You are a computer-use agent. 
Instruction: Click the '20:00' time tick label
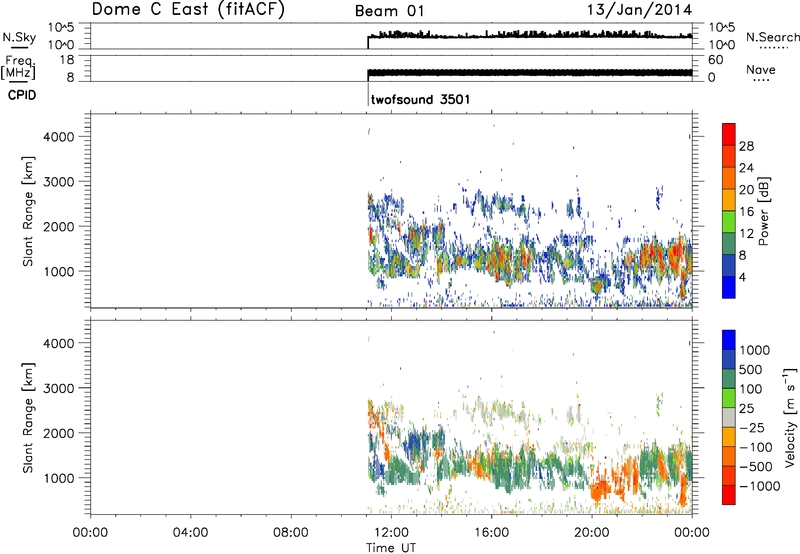[591, 533]
